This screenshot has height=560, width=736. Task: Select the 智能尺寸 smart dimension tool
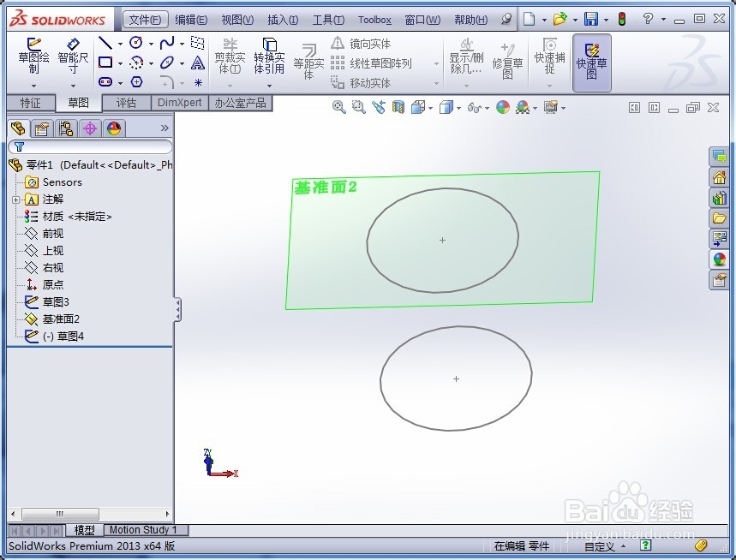pyautogui.click(x=73, y=57)
